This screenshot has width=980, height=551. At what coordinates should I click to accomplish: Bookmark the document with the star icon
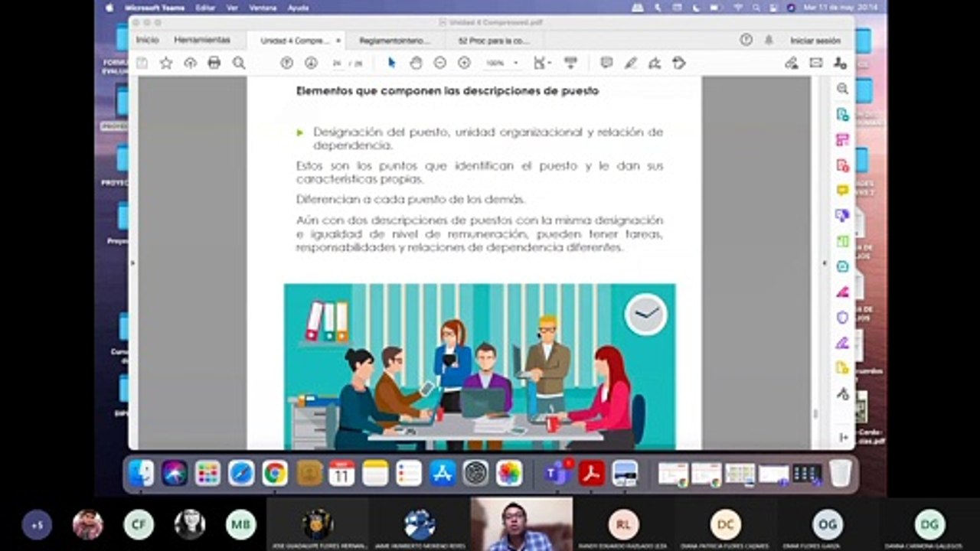coord(166,64)
